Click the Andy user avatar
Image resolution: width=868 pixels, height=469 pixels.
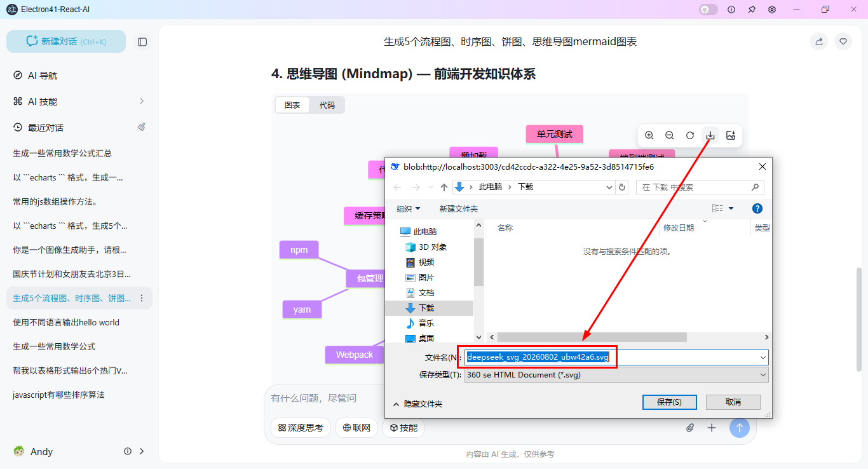(19, 451)
